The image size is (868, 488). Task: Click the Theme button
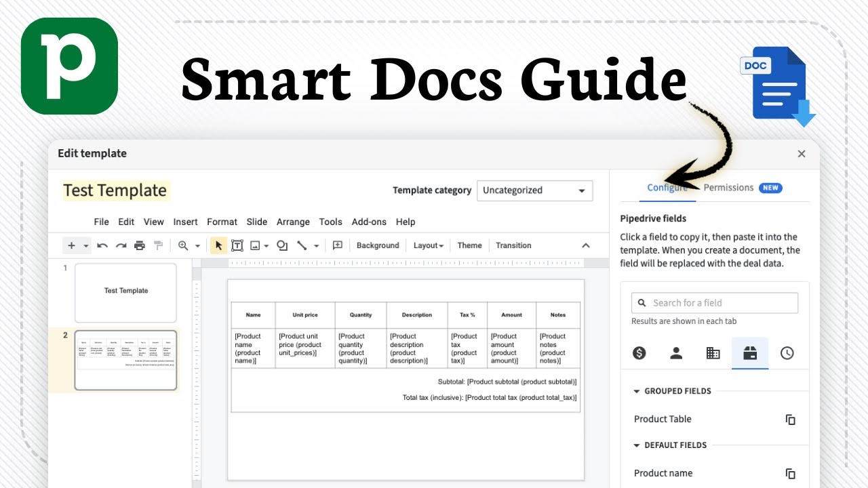click(469, 245)
